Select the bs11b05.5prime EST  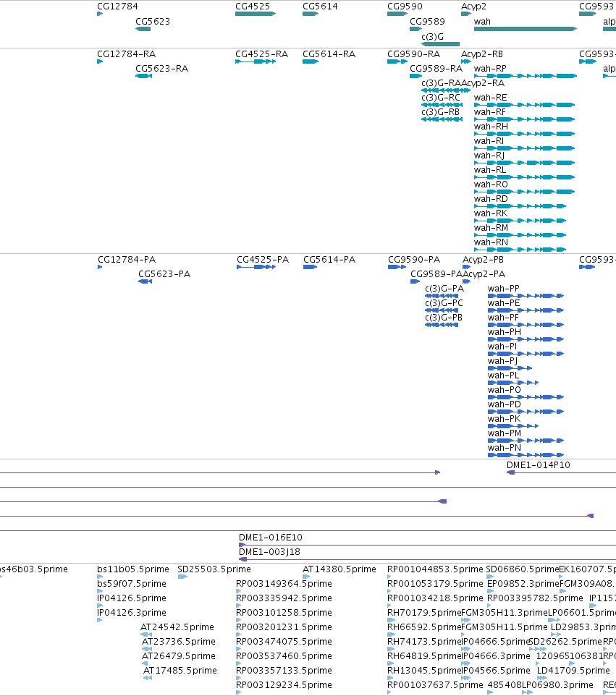coord(100,577)
